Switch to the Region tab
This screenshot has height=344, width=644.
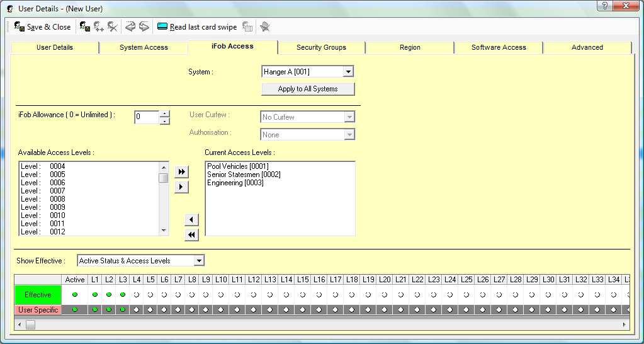(410, 47)
